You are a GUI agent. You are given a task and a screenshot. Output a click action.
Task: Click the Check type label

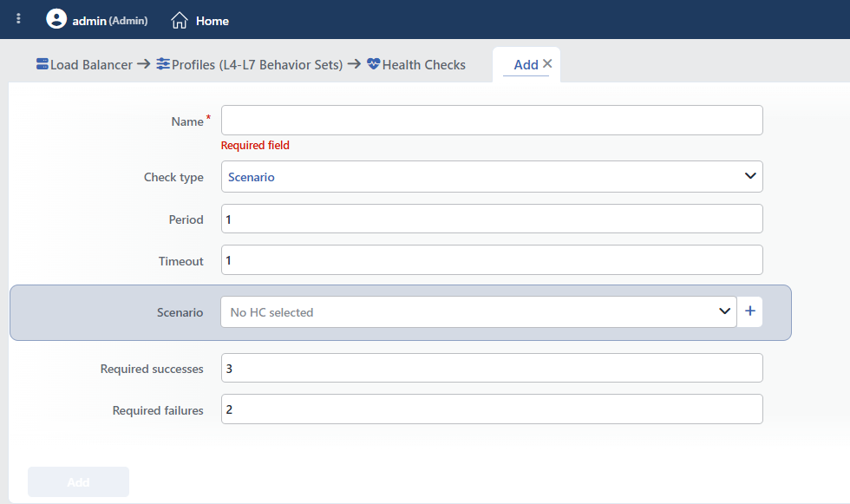[x=173, y=177]
